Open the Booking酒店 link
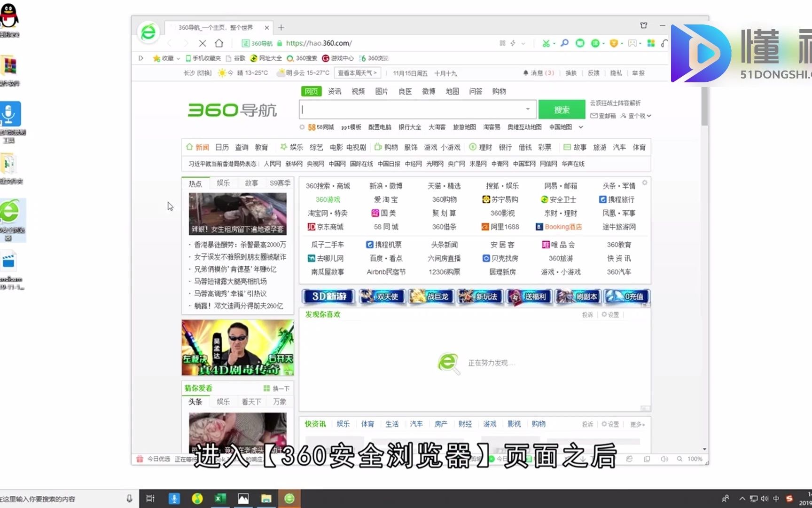812x508 pixels. tap(559, 227)
